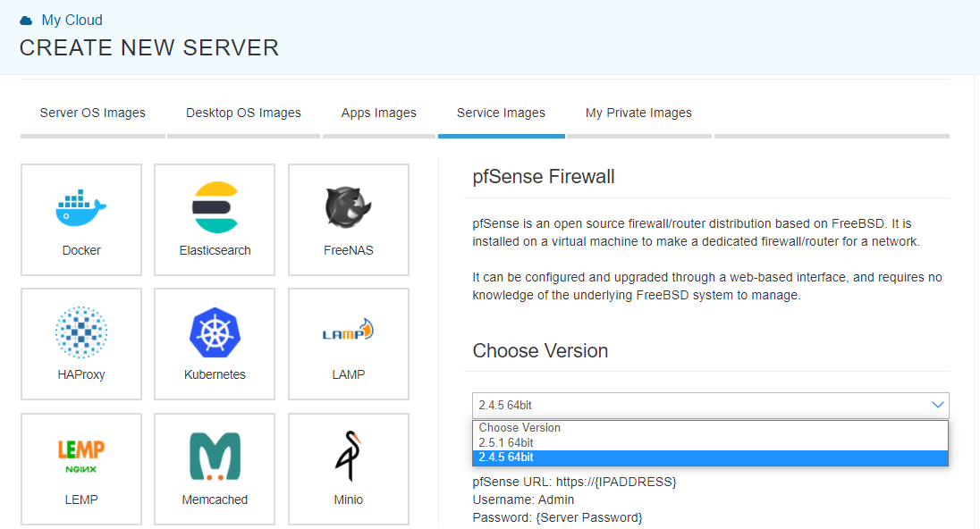Select the Docker whale icon

[x=81, y=207]
